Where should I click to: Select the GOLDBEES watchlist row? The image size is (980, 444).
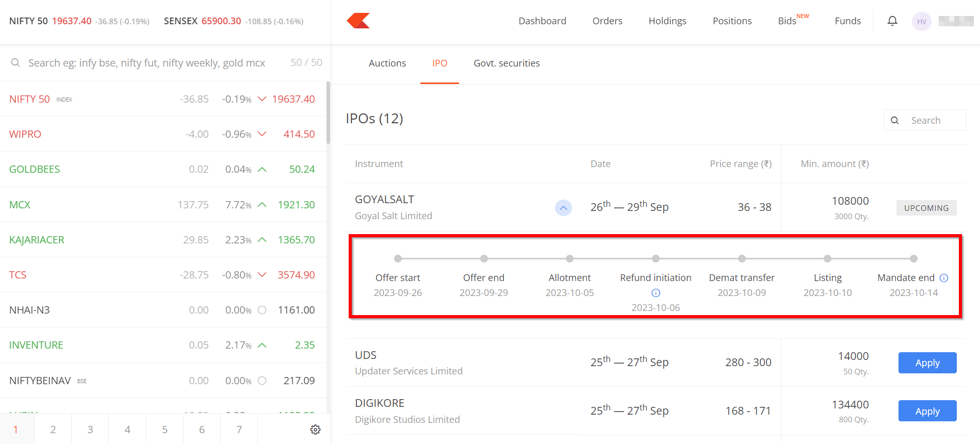click(163, 169)
